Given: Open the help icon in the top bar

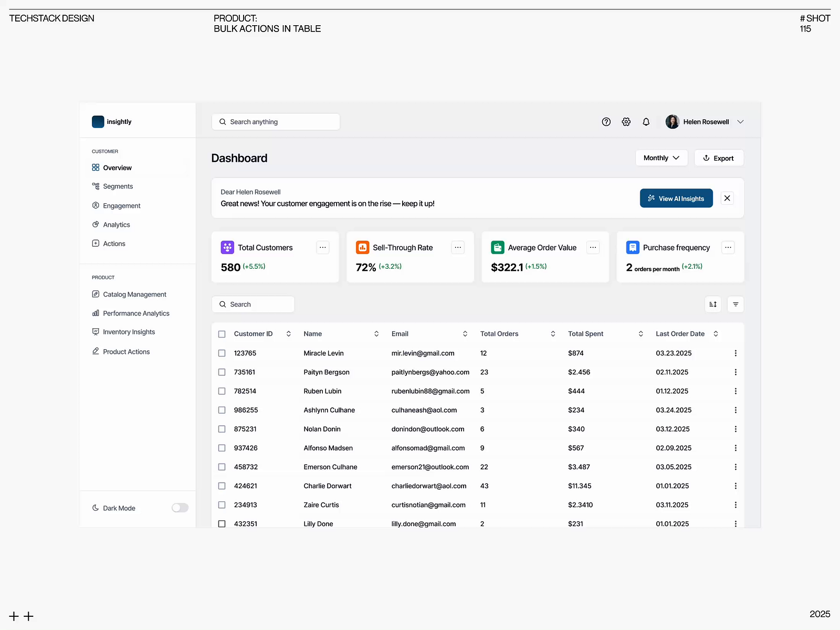Looking at the screenshot, I should coord(606,121).
